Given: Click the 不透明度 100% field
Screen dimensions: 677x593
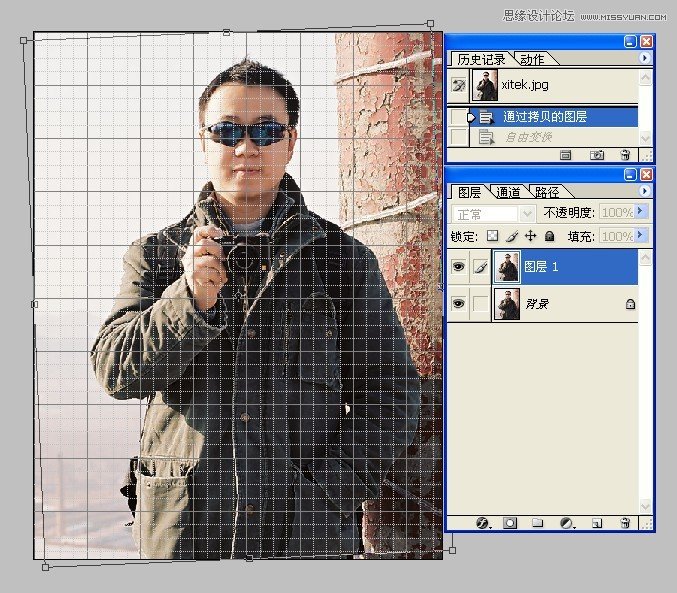Looking at the screenshot, I should click(x=617, y=212).
